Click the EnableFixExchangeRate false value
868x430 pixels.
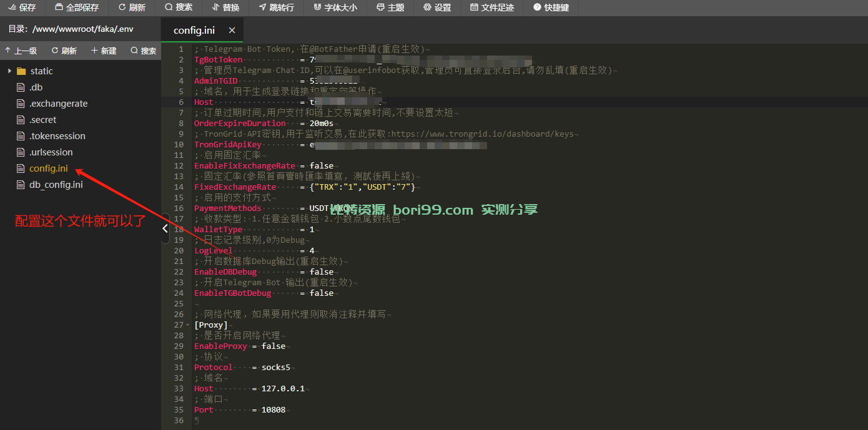point(322,166)
